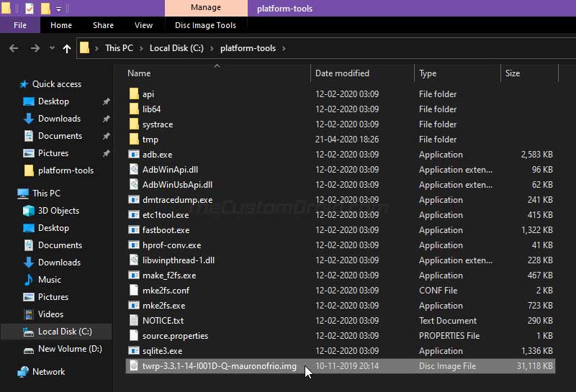Switch to Disc Image Tools tab

(205, 25)
